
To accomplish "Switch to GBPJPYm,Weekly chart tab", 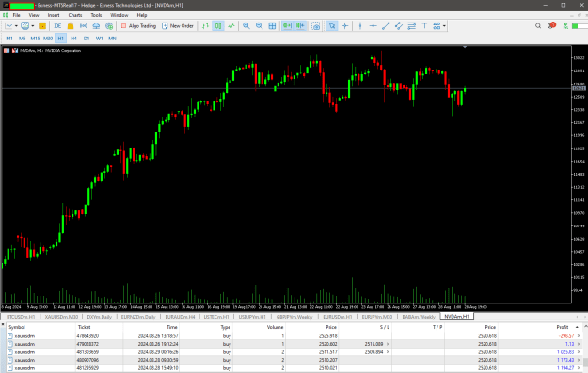I will click(x=294, y=317).
